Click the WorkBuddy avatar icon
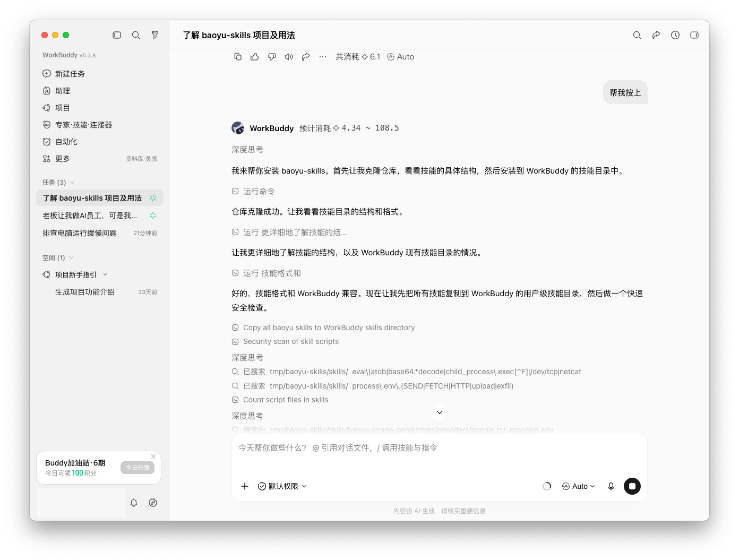This screenshot has width=739, height=560. [238, 128]
